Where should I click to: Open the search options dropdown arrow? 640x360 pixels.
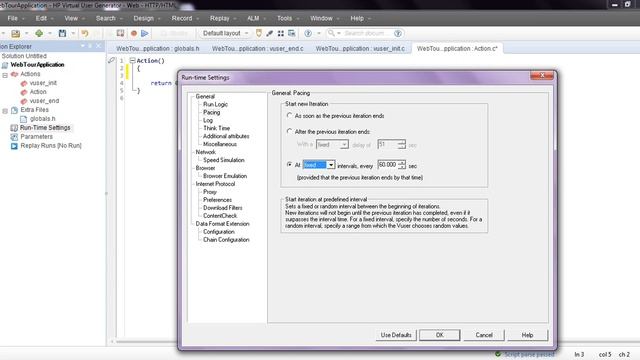pyautogui.click(x=339, y=33)
